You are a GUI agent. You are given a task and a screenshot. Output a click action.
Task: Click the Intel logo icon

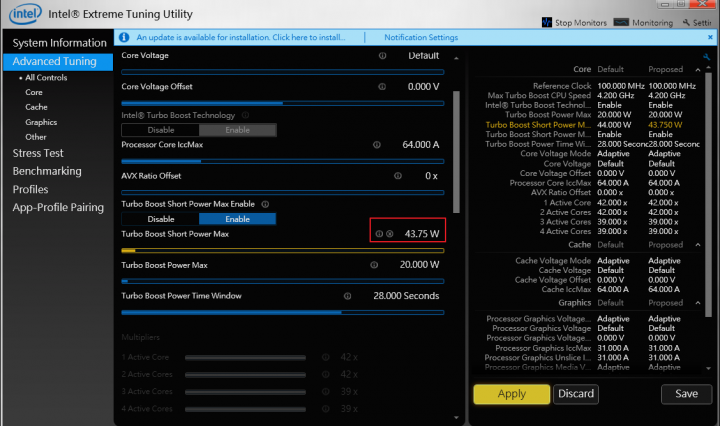tap(25, 14)
